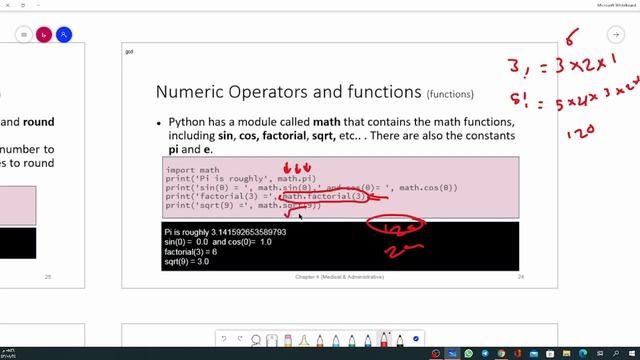Click the heading "Numeric Operators and functions"
This screenshot has height=360, width=640.
pyautogui.click(x=289, y=92)
